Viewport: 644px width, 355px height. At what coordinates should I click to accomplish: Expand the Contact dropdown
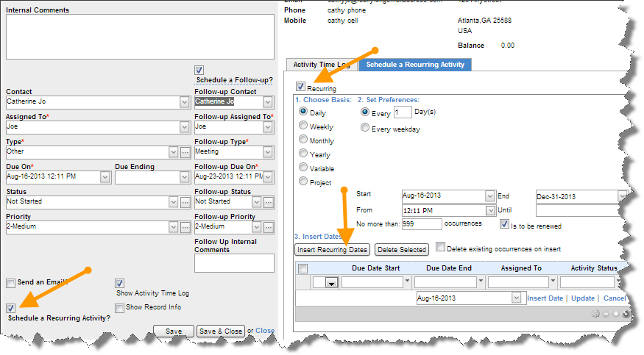click(x=184, y=102)
